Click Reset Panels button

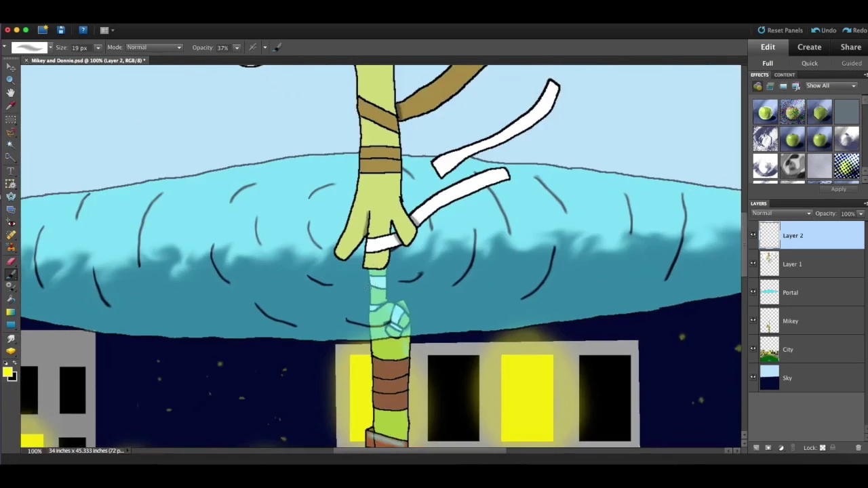point(780,30)
